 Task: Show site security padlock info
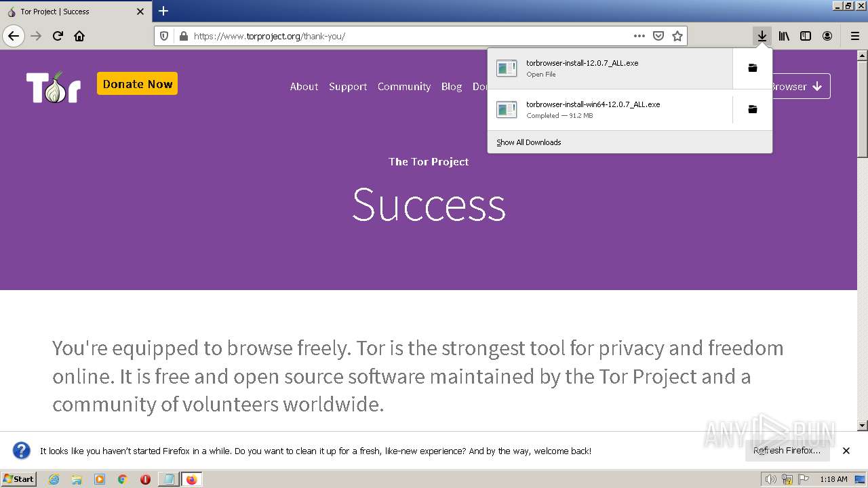183,36
